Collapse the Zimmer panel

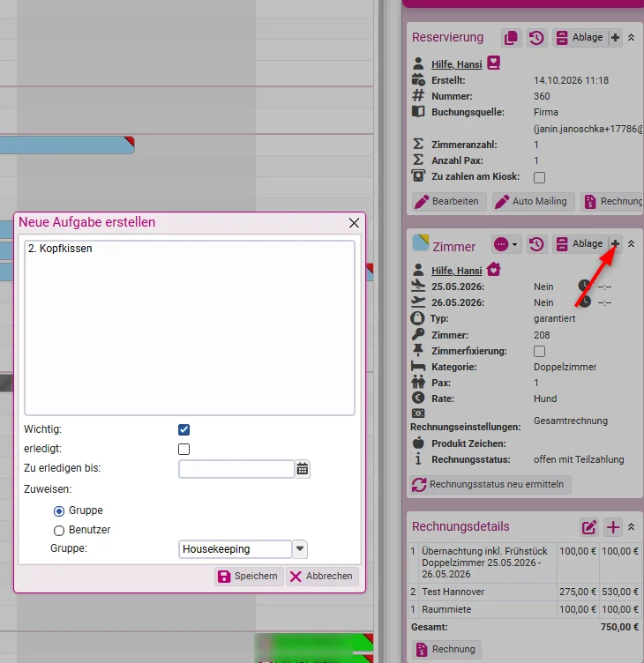pos(632,244)
